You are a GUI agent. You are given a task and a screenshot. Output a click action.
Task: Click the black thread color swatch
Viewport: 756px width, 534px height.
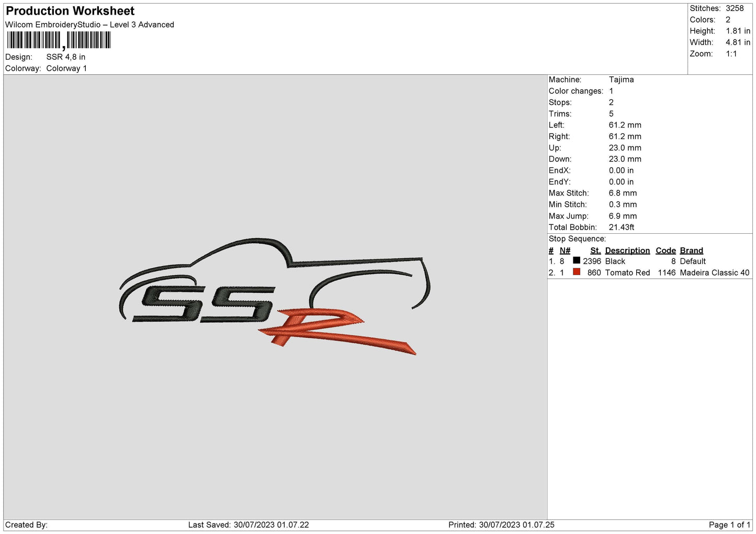pyautogui.click(x=577, y=260)
